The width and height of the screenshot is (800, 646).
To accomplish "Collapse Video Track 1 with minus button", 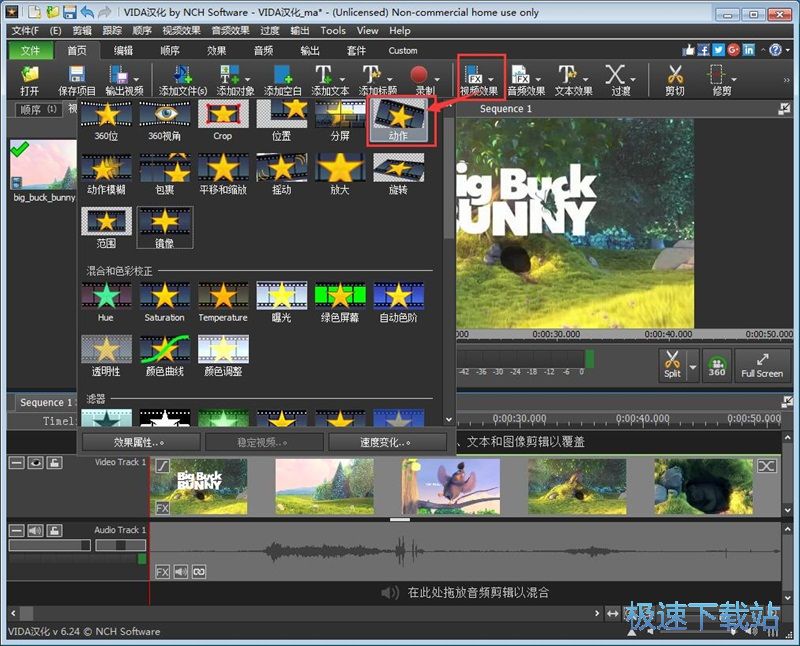I will tap(17, 463).
